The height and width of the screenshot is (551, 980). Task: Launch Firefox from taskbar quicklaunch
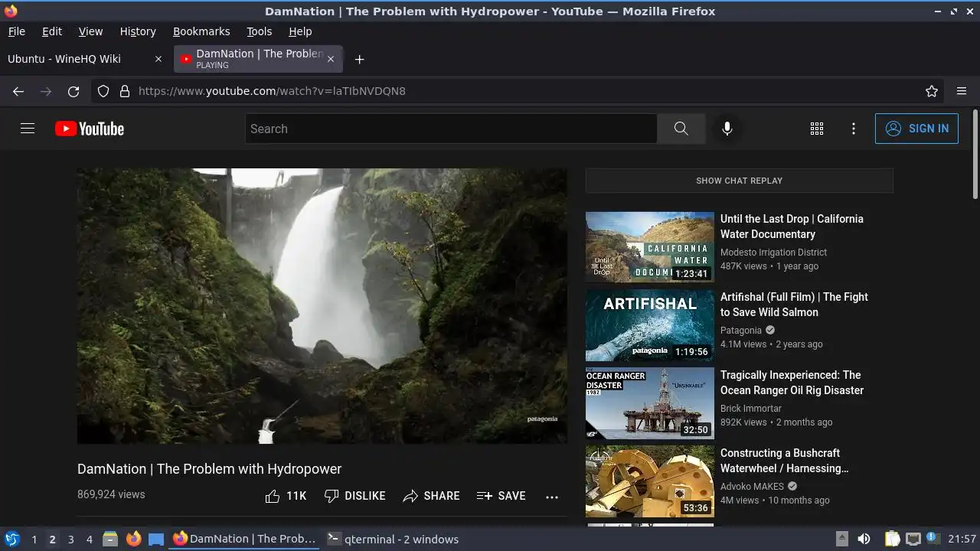(x=133, y=539)
